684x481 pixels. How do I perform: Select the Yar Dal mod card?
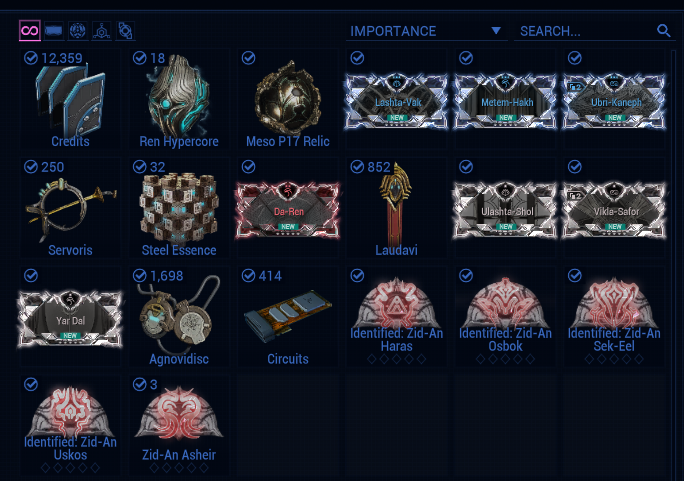(70, 320)
